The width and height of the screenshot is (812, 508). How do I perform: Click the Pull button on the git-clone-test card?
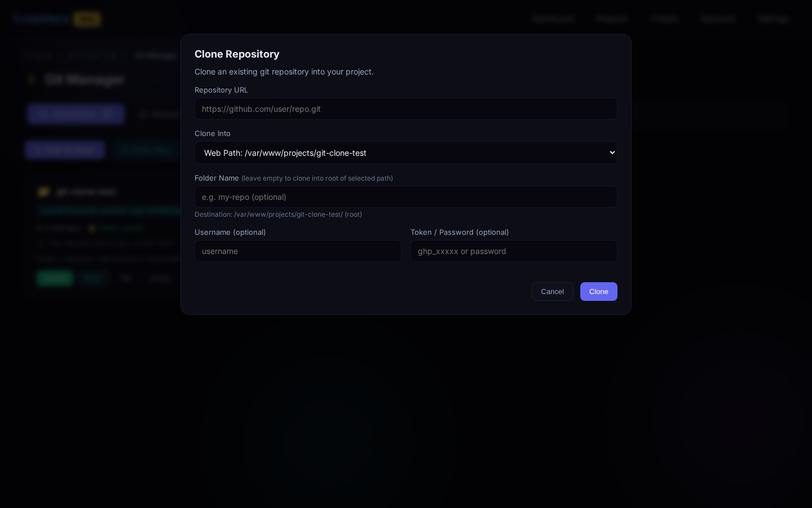pyautogui.click(x=94, y=278)
